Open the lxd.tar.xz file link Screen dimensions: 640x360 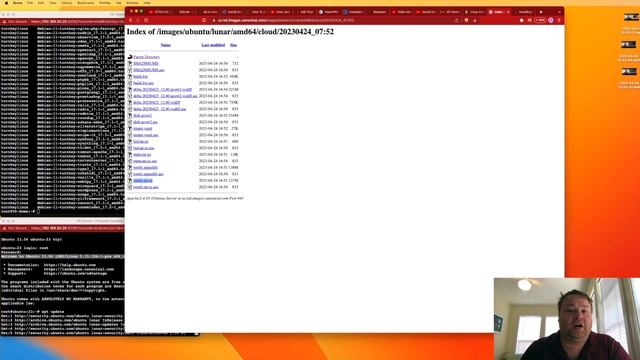141,142
